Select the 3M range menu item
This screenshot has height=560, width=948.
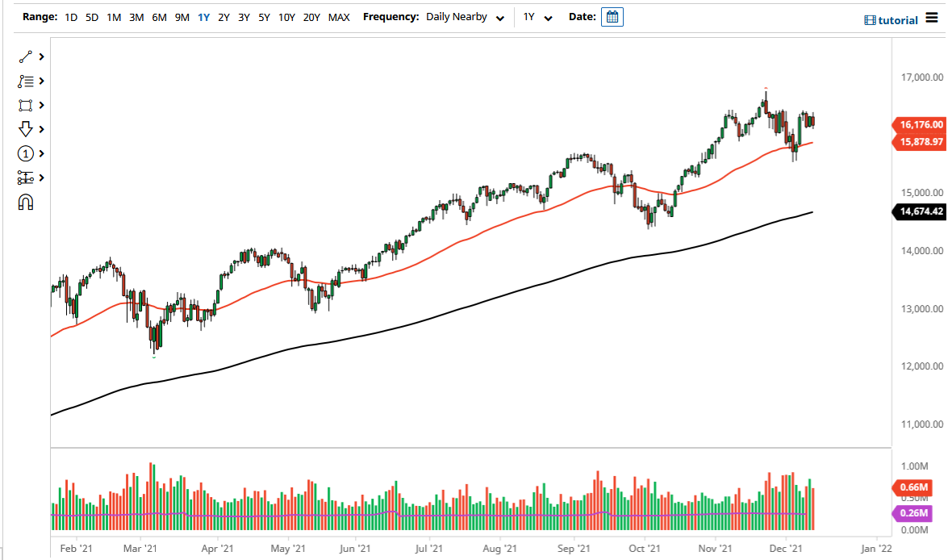[136, 16]
